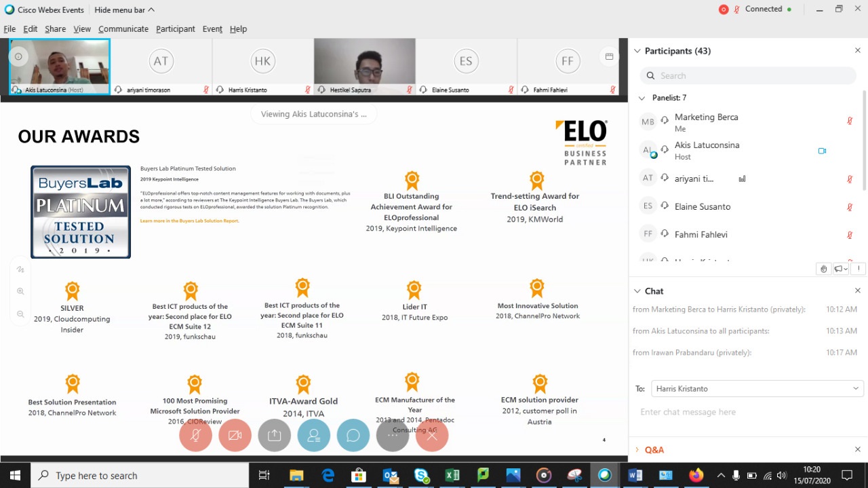Open the Participant menu
This screenshot has width=868, height=488.
176,29
